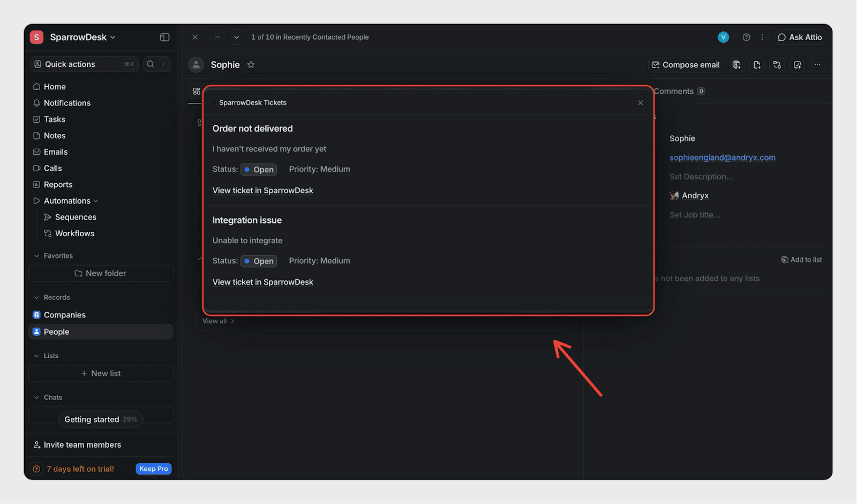Collapse the Records section
The image size is (857, 504).
[x=36, y=298]
